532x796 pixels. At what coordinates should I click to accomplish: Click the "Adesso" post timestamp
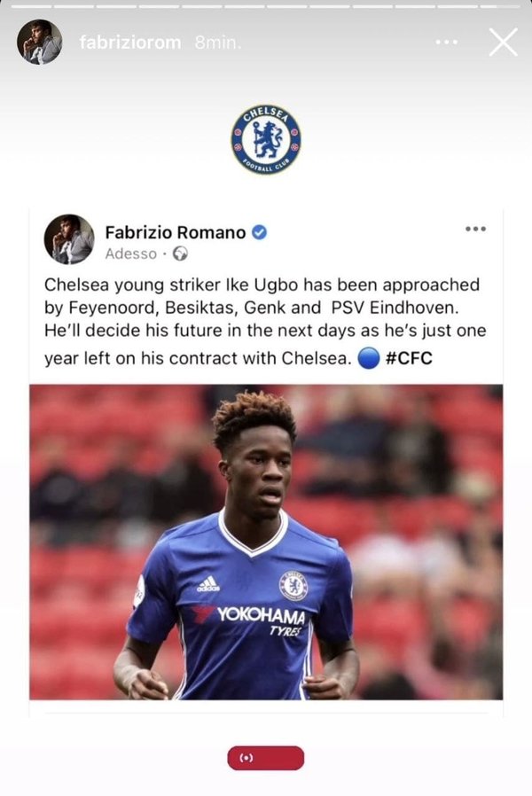[x=130, y=254]
